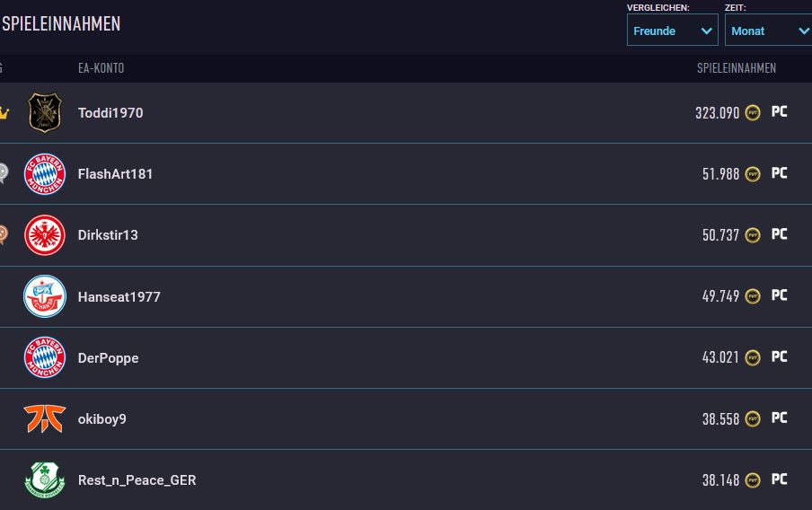The height and width of the screenshot is (510, 812).
Task: Click the SPIELEINNAHMEN column header
Action: [737, 68]
